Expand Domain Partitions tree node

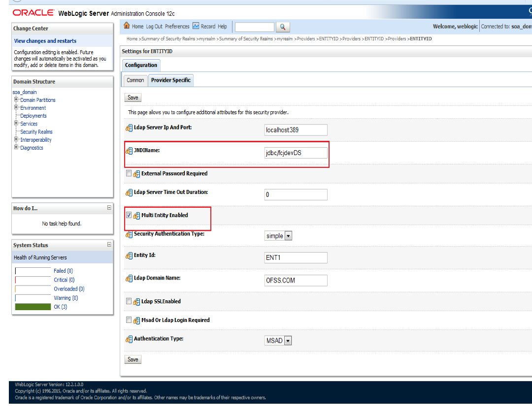pos(16,99)
